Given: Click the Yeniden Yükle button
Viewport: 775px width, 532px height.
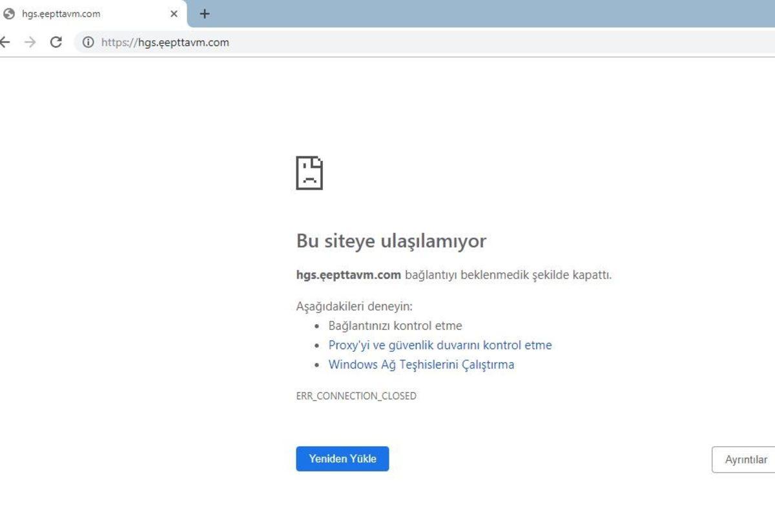Looking at the screenshot, I should (342, 459).
